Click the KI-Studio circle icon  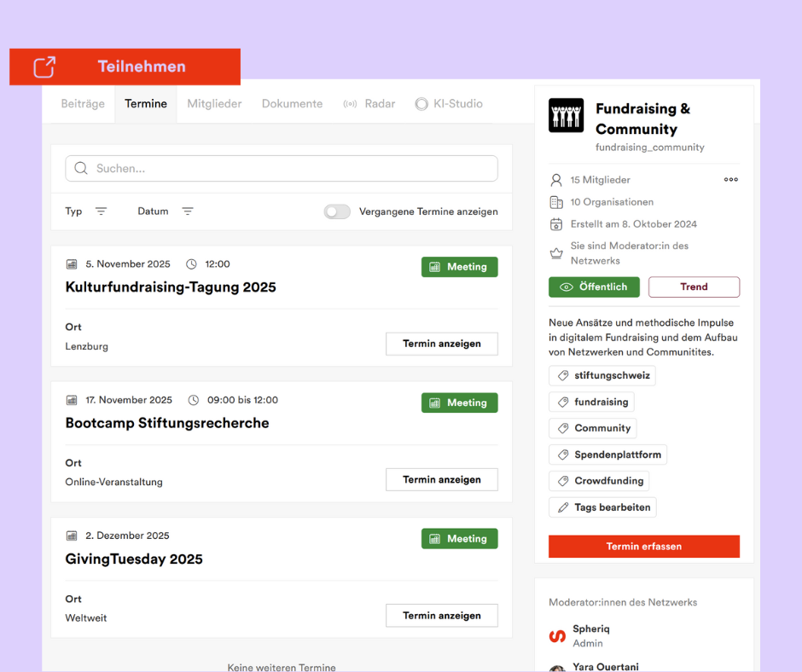421,104
